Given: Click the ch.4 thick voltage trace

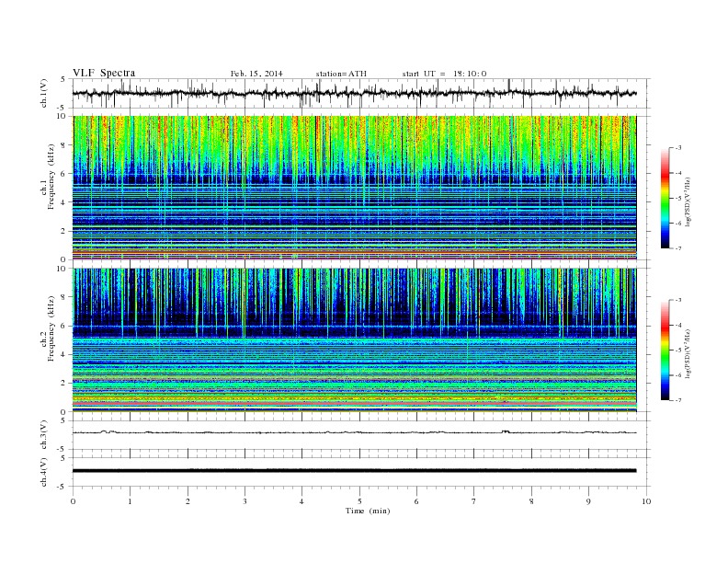Looking at the screenshot, I should pyautogui.click(x=354, y=471).
